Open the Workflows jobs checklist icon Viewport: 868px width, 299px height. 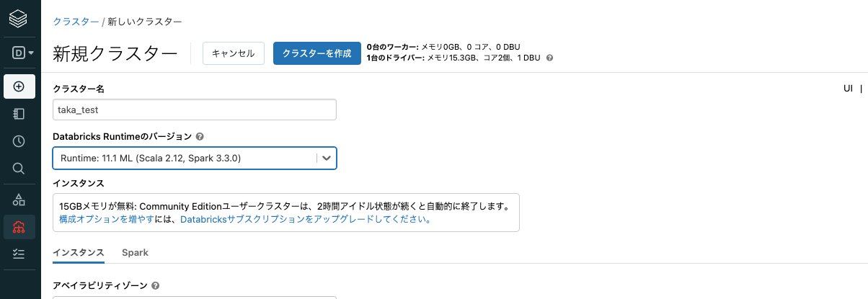(19, 254)
